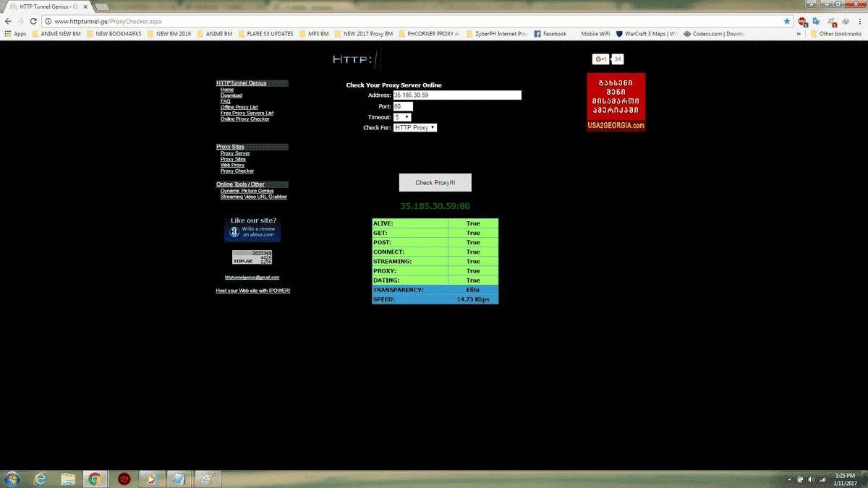The image size is (868, 488).
Task: Open the Timeout dropdown
Action: pyautogui.click(x=402, y=117)
